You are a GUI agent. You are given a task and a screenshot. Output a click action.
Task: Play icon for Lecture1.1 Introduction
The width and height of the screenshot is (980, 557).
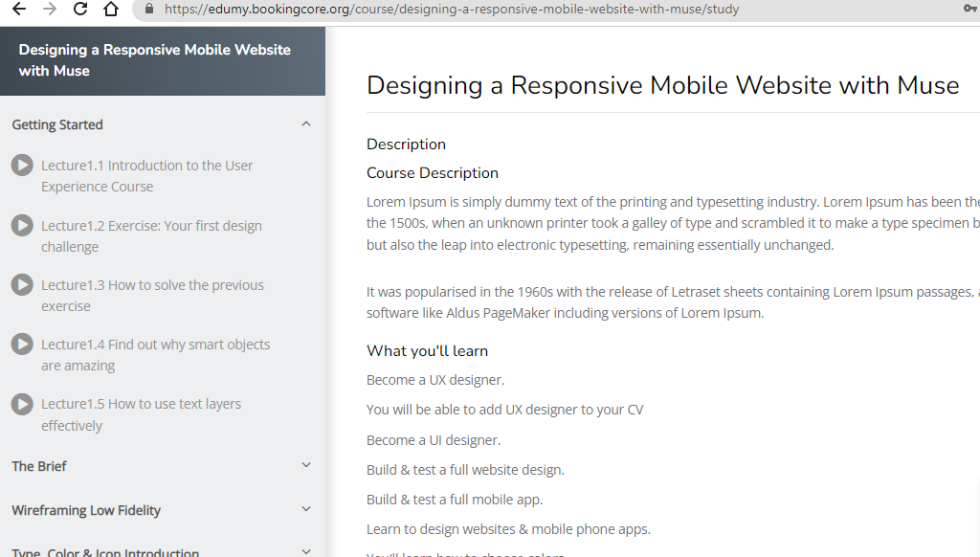[x=22, y=165]
